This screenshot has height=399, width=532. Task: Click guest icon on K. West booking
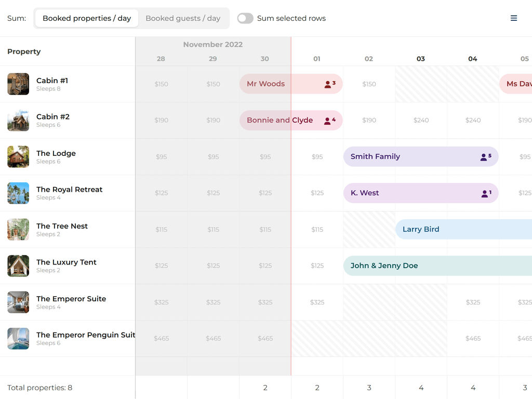coord(485,193)
